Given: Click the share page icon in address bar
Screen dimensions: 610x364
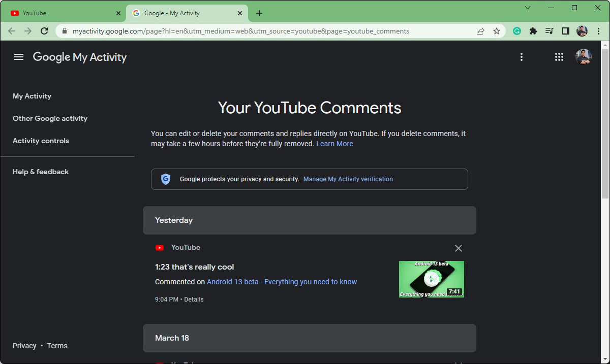Looking at the screenshot, I should coord(480,31).
